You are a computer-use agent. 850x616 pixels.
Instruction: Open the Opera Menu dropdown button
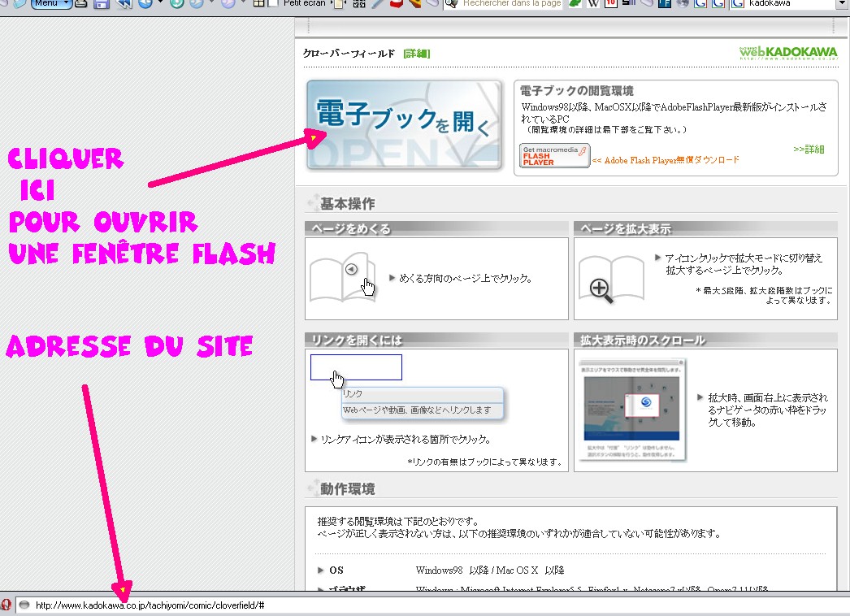click(51, 3)
